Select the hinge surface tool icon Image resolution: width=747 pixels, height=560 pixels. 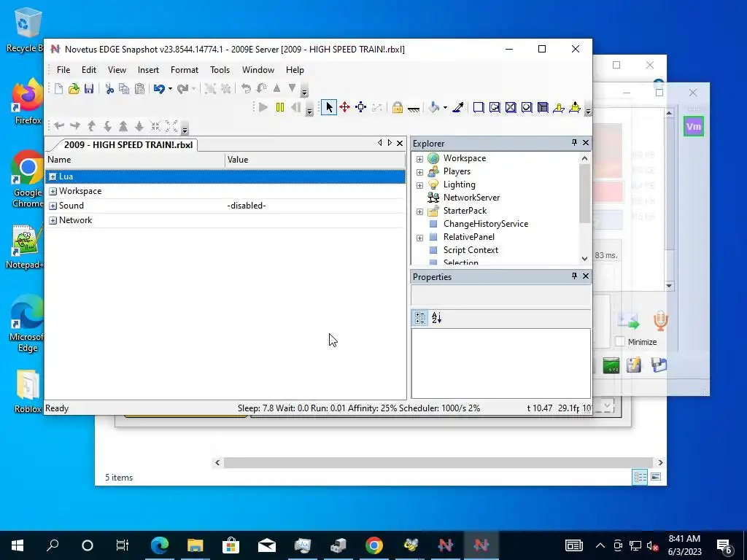coord(559,108)
